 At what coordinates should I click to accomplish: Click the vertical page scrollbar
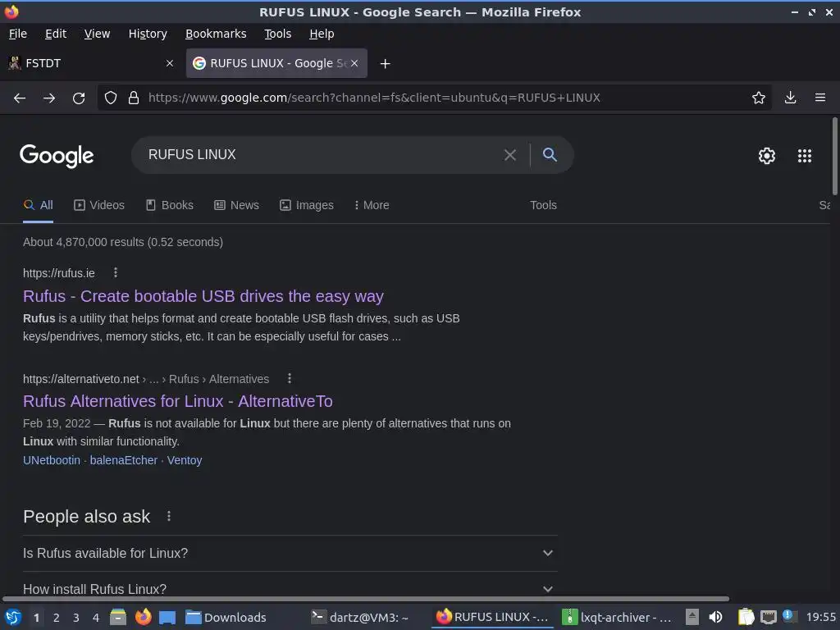coord(834,157)
